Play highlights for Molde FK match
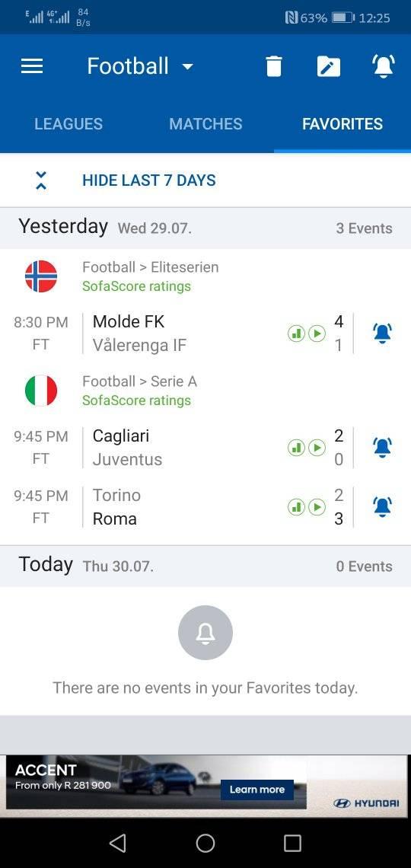Viewport: 411px width, 868px height. point(317,333)
